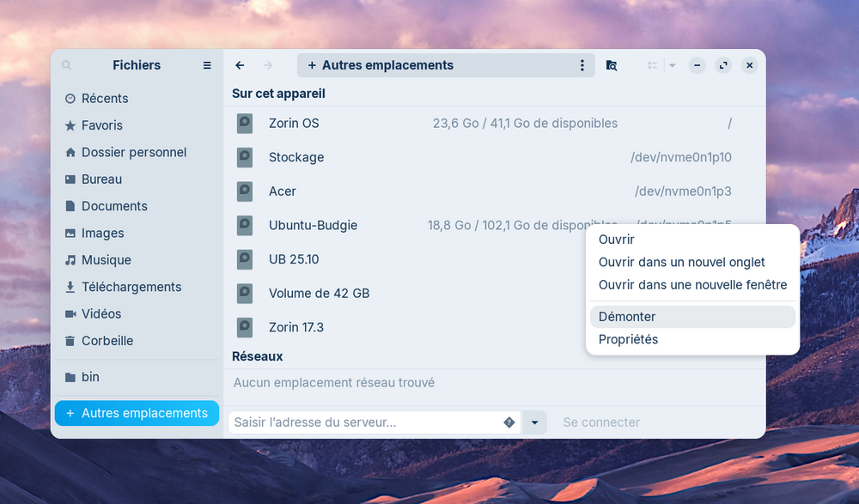The image size is (859, 504).
Task: Select Autres emplacements sidebar button
Action: click(x=137, y=413)
